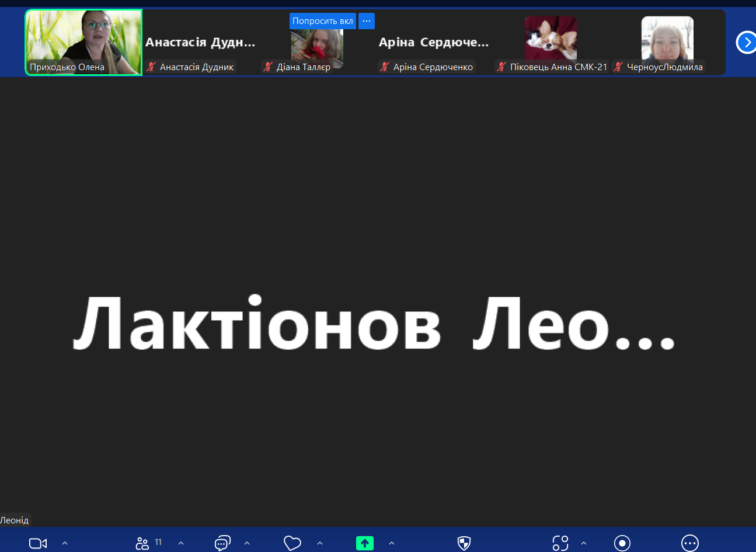Expand the chevron next to participants count
756x552 pixels.
coord(181,543)
